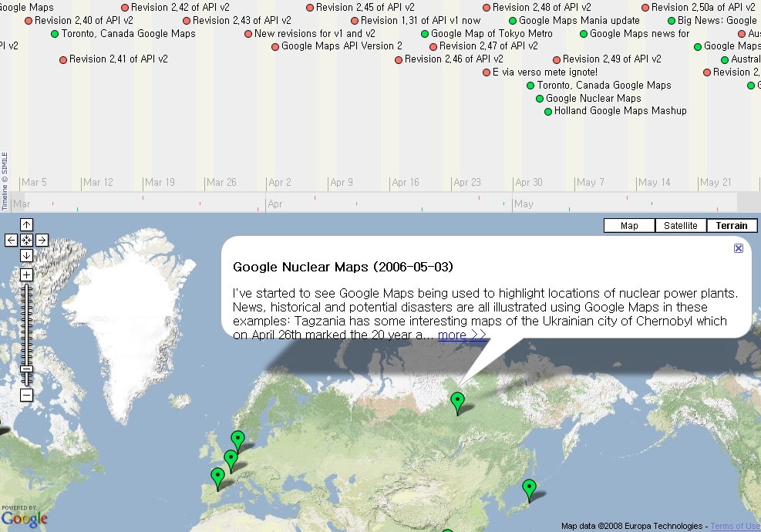Select the Terrain view tab
Image resolution: width=761 pixels, height=532 pixels.
732,226
